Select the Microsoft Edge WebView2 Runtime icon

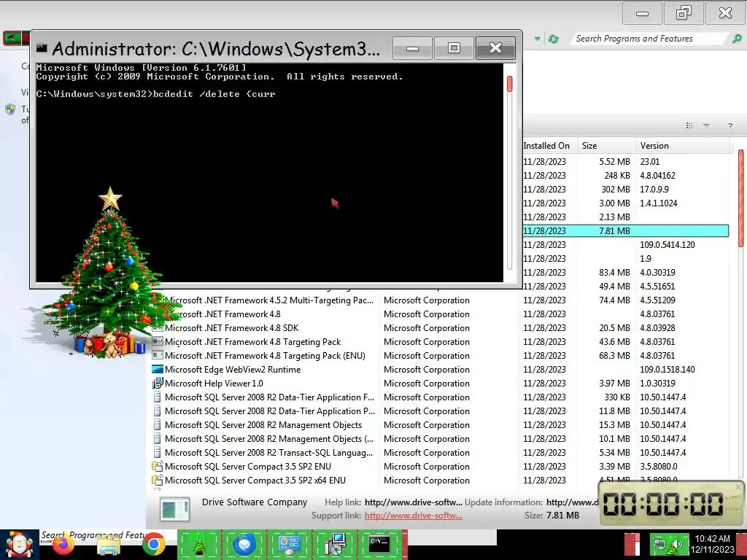(x=158, y=369)
